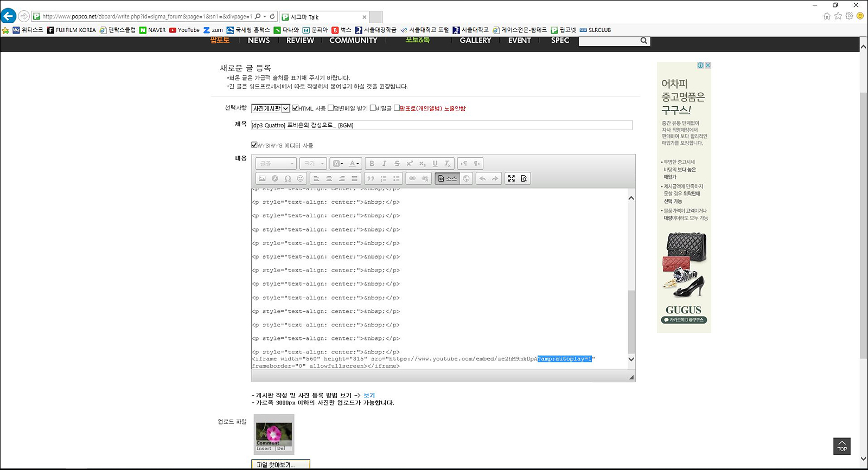The image size is (868, 470).
Task: Open the SPEC menu
Action: pyautogui.click(x=560, y=40)
